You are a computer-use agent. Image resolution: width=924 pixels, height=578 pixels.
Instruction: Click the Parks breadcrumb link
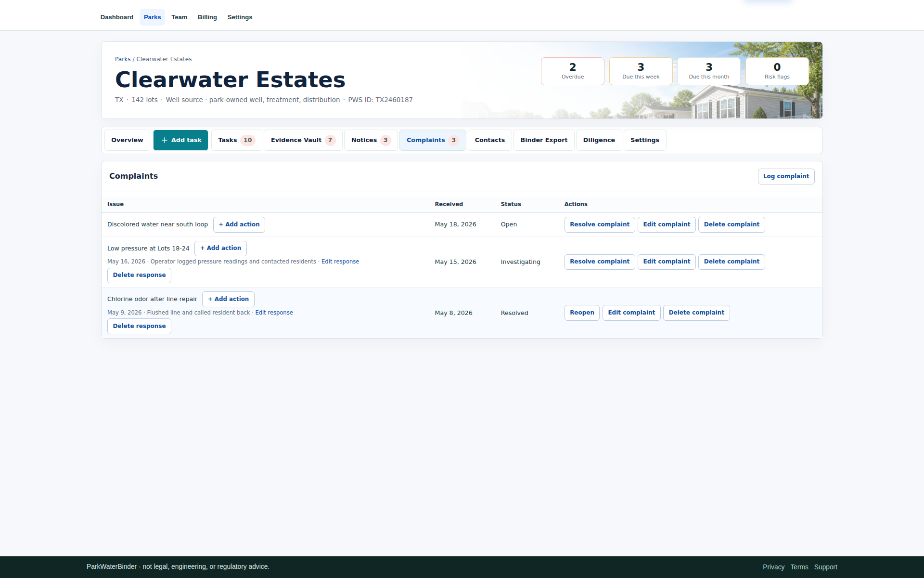click(x=123, y=59)
